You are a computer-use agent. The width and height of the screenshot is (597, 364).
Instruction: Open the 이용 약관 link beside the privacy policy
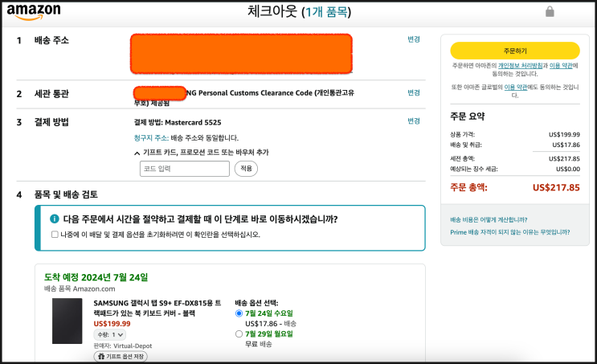click(x=561, y=66)
